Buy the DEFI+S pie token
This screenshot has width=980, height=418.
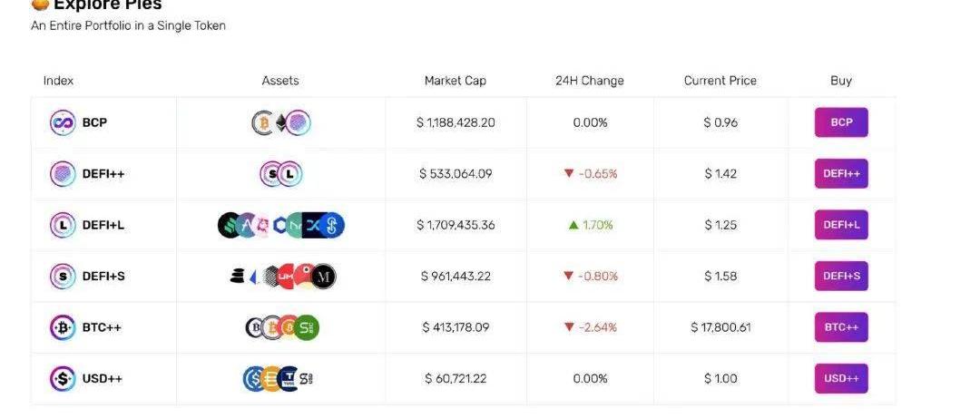[841, 277]
